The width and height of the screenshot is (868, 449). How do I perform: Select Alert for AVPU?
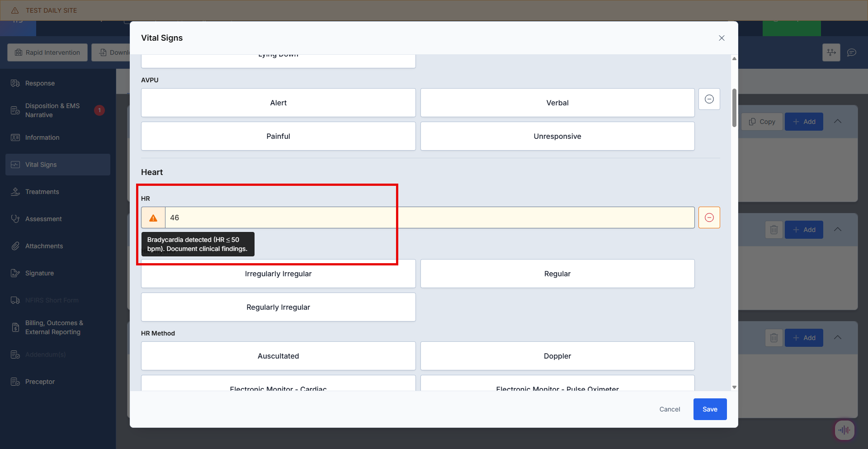pos(278,103)
